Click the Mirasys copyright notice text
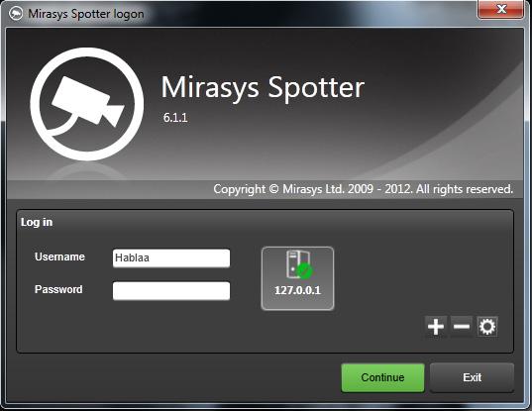Image resolution: width=532 pixels, height=411 pixels. pyautogui.click(x=363, y=189)
